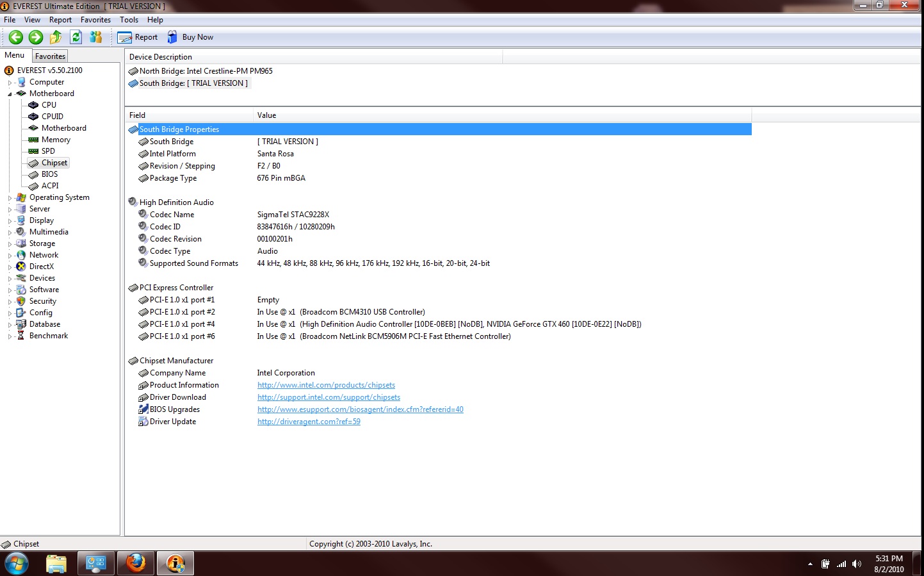924x576 pixels.
Task: Click the Field column header
Action: [189, 115]
